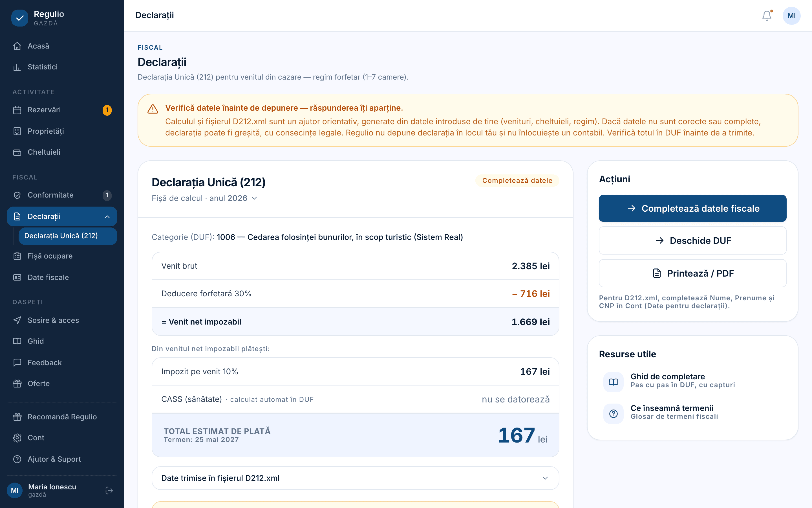
Task: Click the Proprietăți building icon
Action: [17, 131]
